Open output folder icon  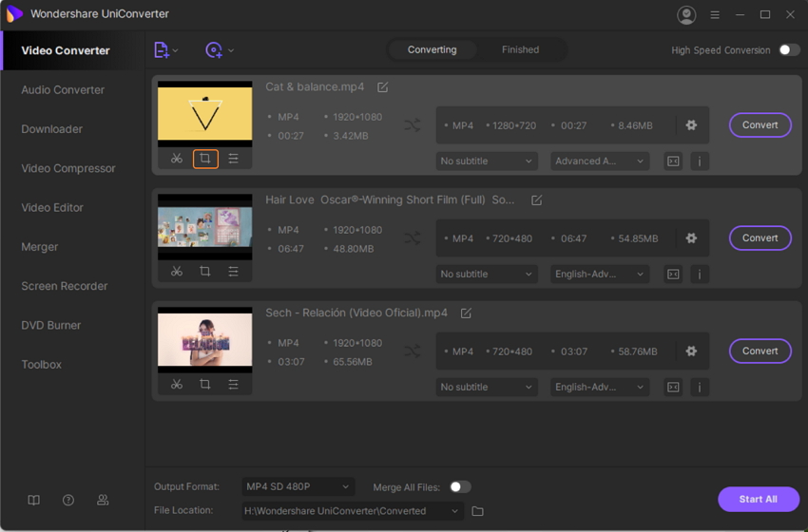(478, 511)
